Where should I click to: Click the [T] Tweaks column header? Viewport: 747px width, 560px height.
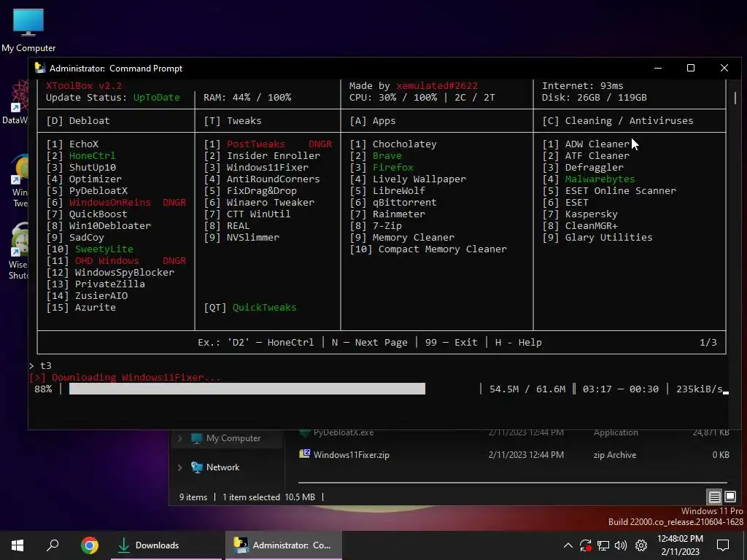(233, 120)
